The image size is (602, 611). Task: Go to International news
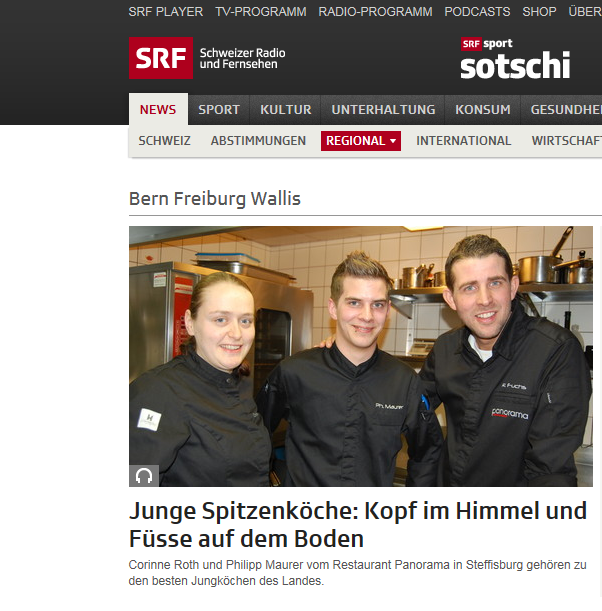464,141
